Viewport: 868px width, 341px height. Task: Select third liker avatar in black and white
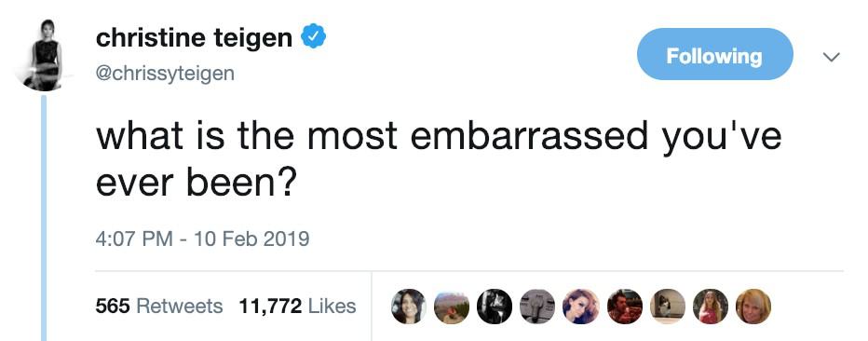tap(495, 307)
